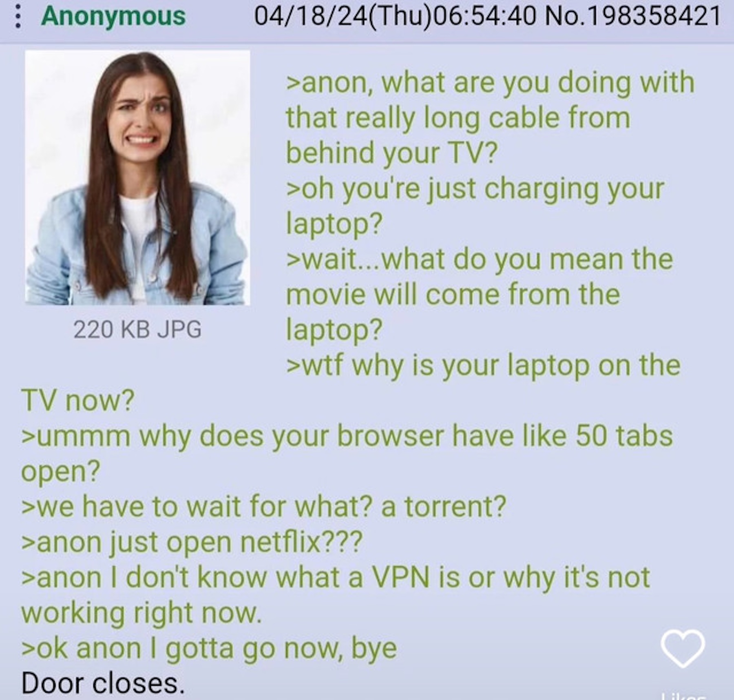Click the 220 KB JPG file label
The height and width of the screenshot is (700, 734).
(x=137, y=329)
